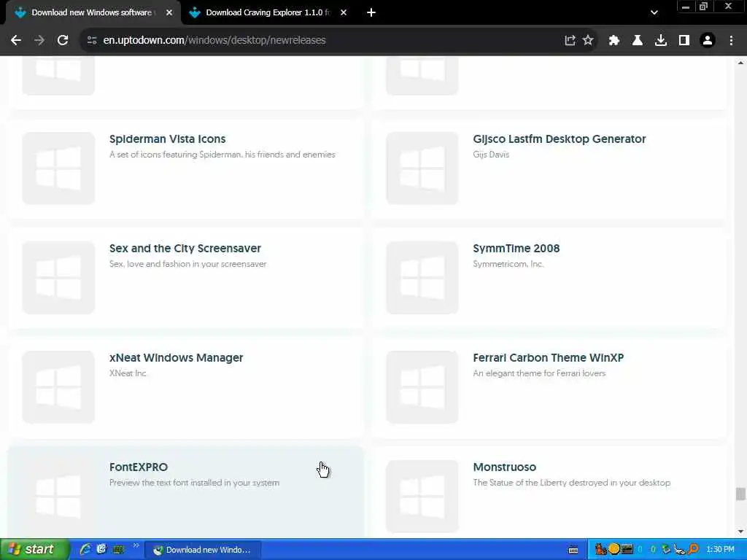
Task: Click the 1:30 PM system clock
Action: pyautogui.click(x=720, y=550)
